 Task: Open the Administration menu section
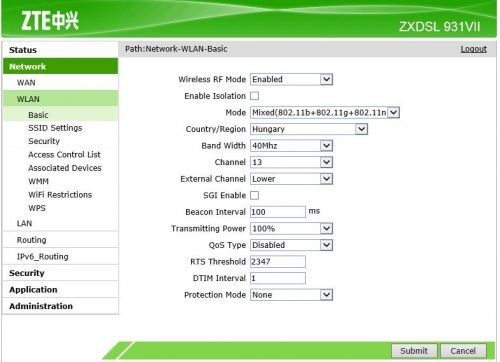[60, 306]
